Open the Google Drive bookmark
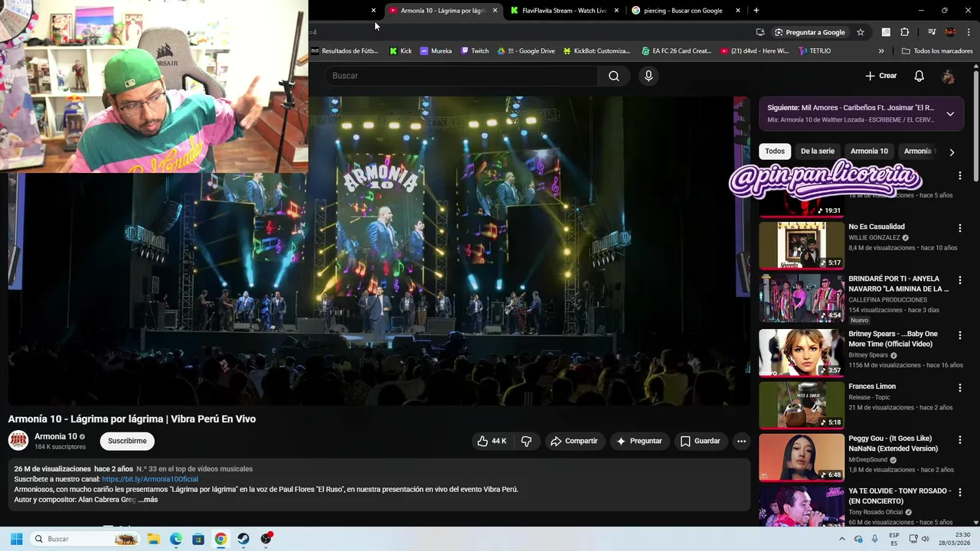This screenshot has height=551, width=980. [526, 51]
